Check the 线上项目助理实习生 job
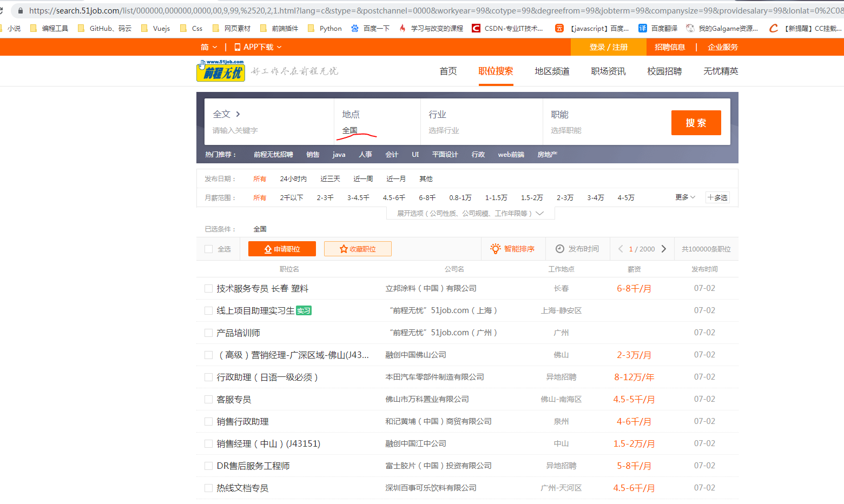844x504 pixels. (209, 311)
